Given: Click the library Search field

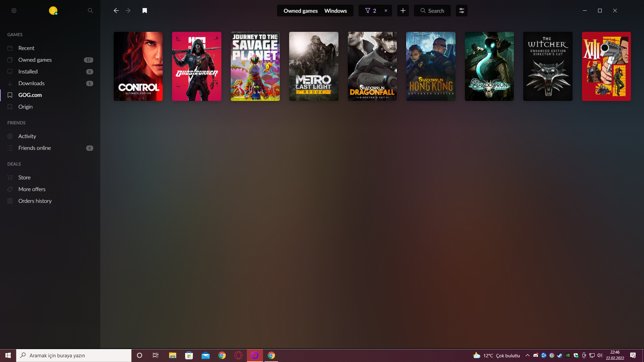Looking at the screenshot, I should [432, 11].
